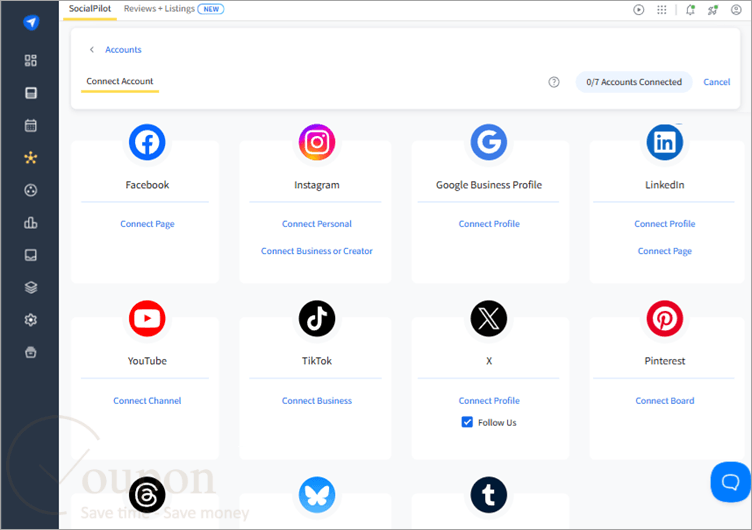The image size is (752, 530).
Task: Click the rocket updates icon in top bar
Action: point(713,10)
